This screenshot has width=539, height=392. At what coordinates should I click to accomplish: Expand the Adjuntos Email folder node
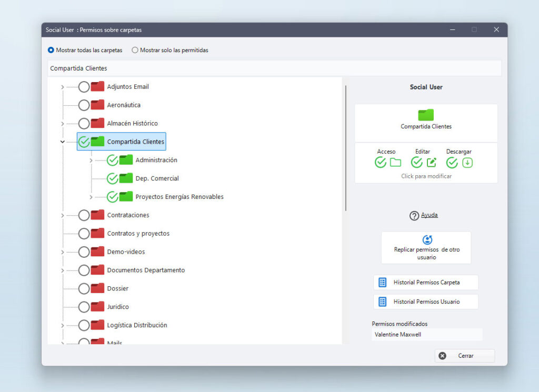63,87
